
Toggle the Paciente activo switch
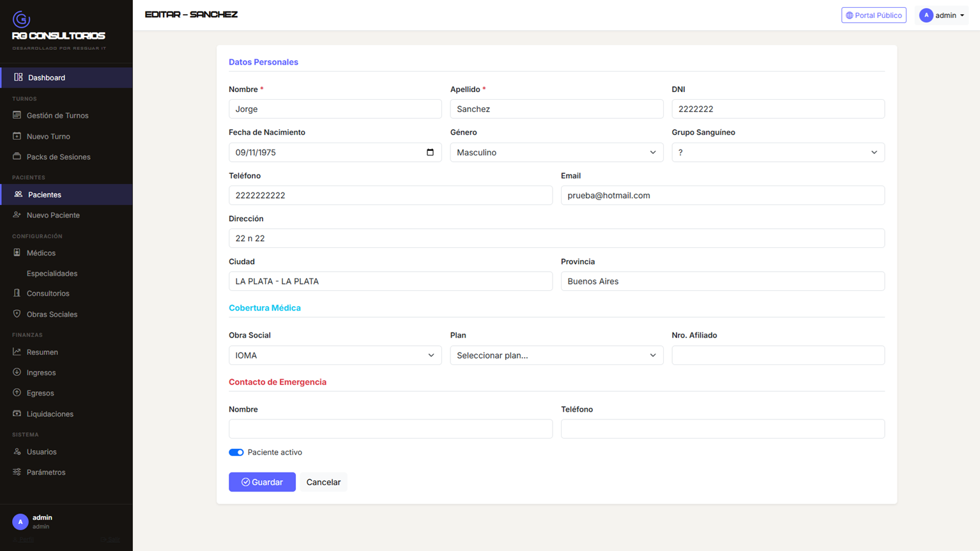236,452
